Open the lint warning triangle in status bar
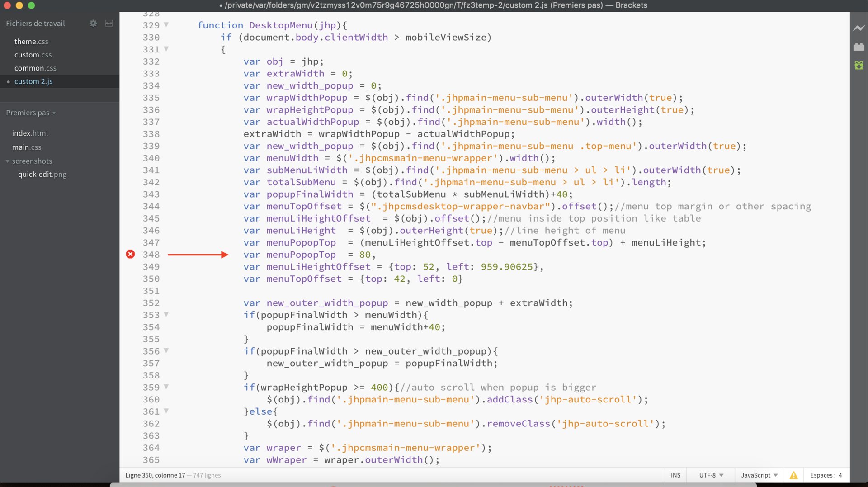The width and height of the screenshot is (868, 487). point(793,475)
